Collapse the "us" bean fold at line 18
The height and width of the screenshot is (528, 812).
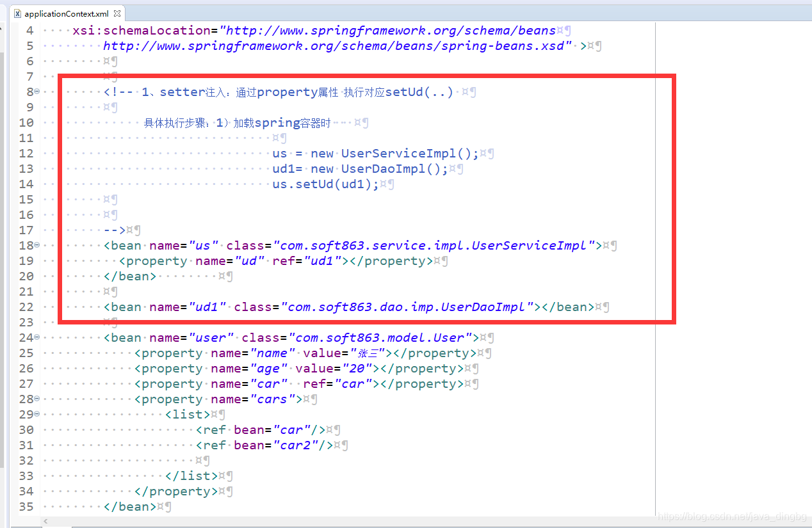click(37, 245)
